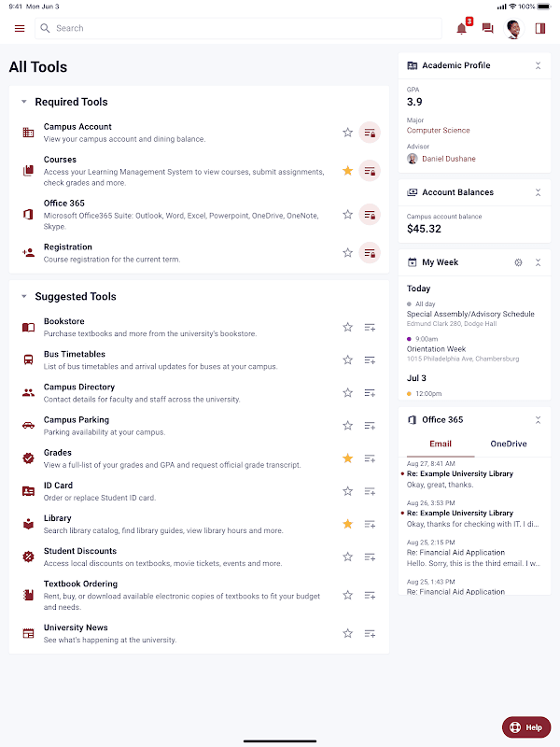Image resolution: width=560 pixels, height=747 pixels.
Task: Collapse the Required Tools section
Action: (24, 102)
